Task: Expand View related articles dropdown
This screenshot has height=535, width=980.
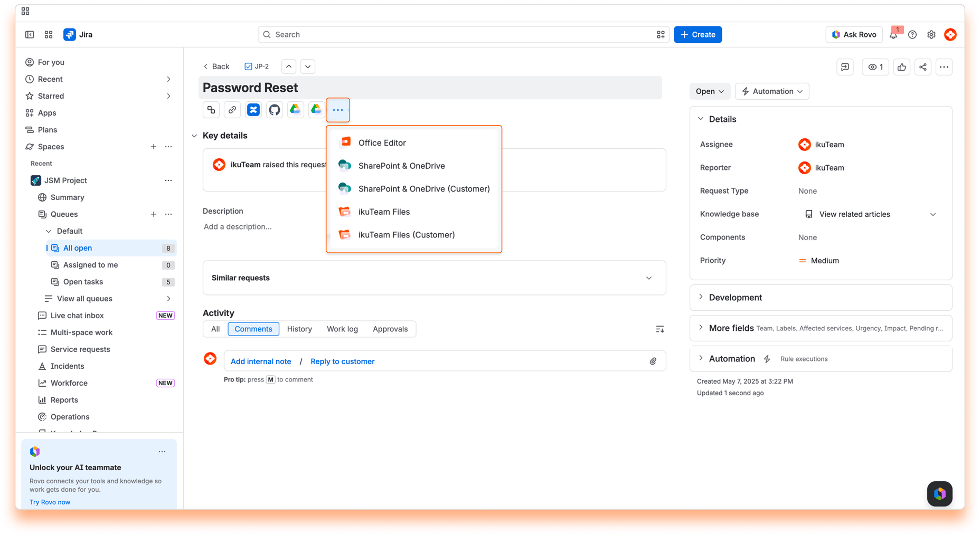Action: point(933,214)
